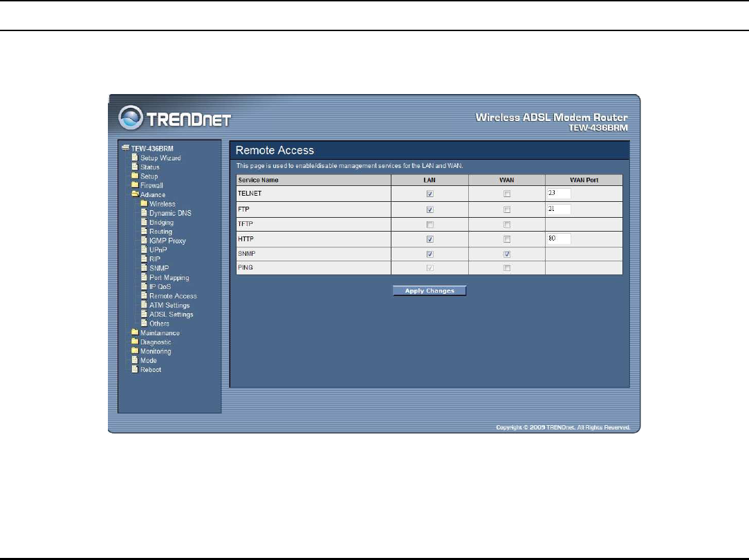Viewport: 749px width, 560px height.
Task: Click the ATM Settings page icon
Action: 145,305
